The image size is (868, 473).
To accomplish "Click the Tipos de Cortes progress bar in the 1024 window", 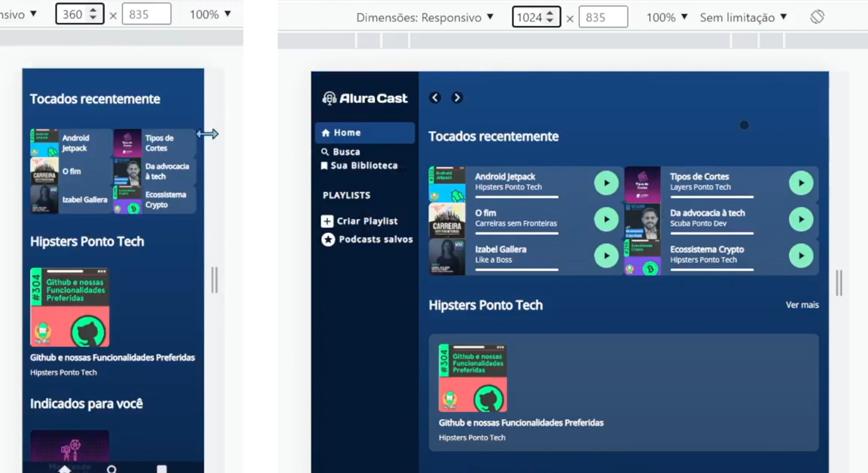I will tap(712, 197).
